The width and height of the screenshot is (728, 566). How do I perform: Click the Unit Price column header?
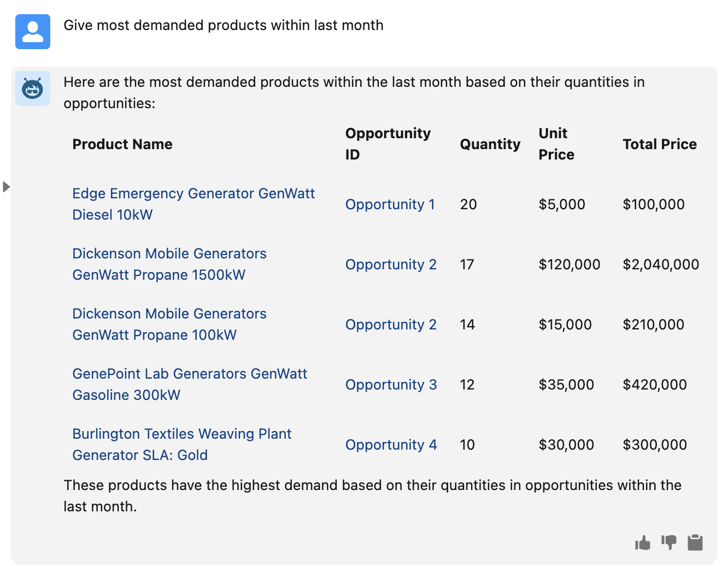tap(556, 144)
